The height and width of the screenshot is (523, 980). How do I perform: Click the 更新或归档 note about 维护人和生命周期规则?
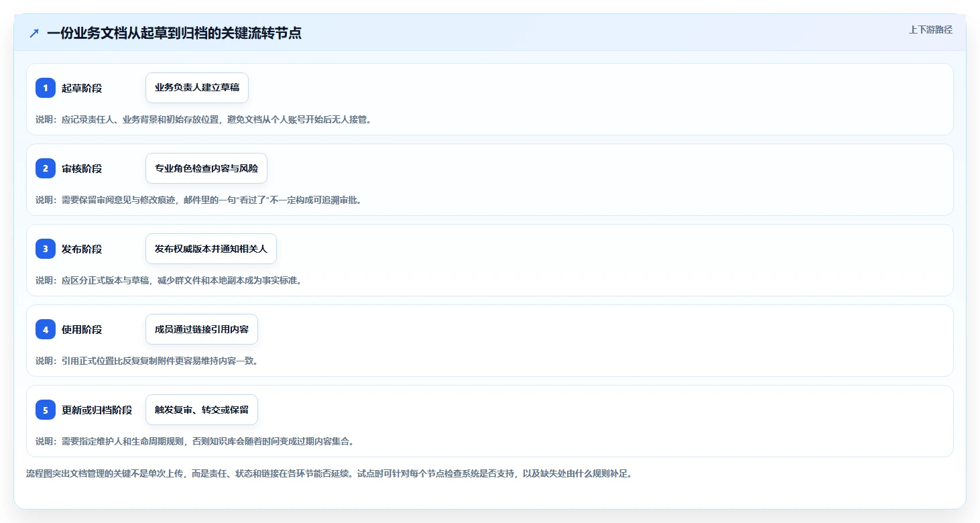tap(194, 441)
